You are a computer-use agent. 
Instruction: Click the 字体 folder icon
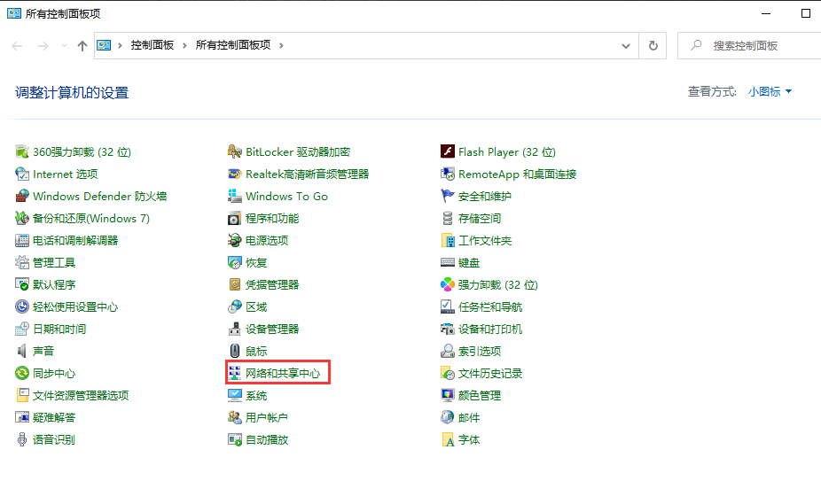[448, 440]
